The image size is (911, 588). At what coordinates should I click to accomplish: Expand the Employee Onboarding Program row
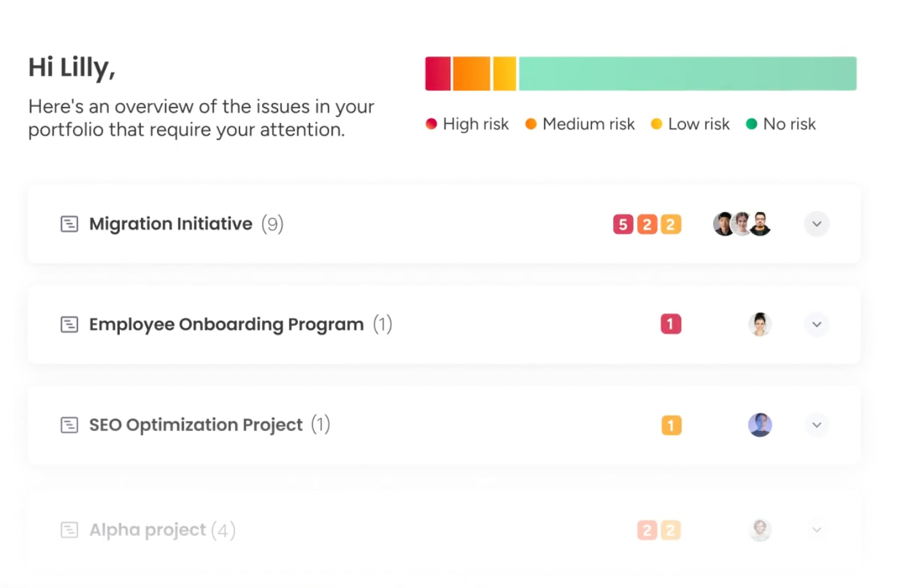tap(816, 324)
